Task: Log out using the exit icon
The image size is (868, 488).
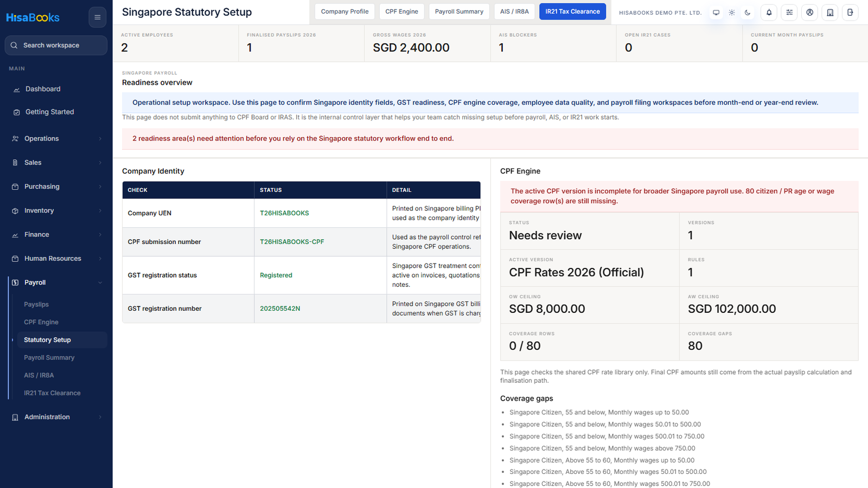Action: [850, 12]
